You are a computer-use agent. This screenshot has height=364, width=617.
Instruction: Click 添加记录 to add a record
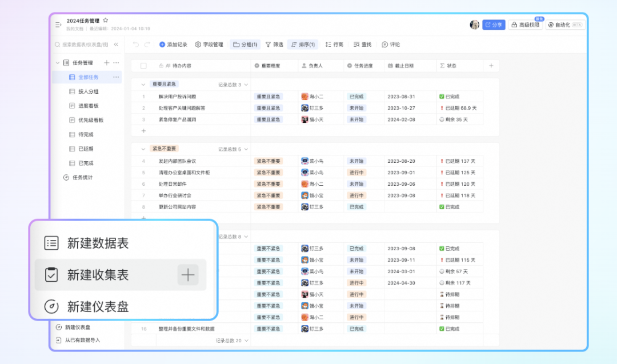pos(173,45)
